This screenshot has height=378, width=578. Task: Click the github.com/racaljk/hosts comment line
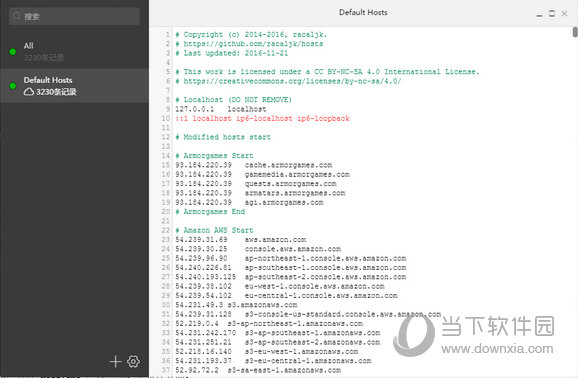tap(249, 44)
